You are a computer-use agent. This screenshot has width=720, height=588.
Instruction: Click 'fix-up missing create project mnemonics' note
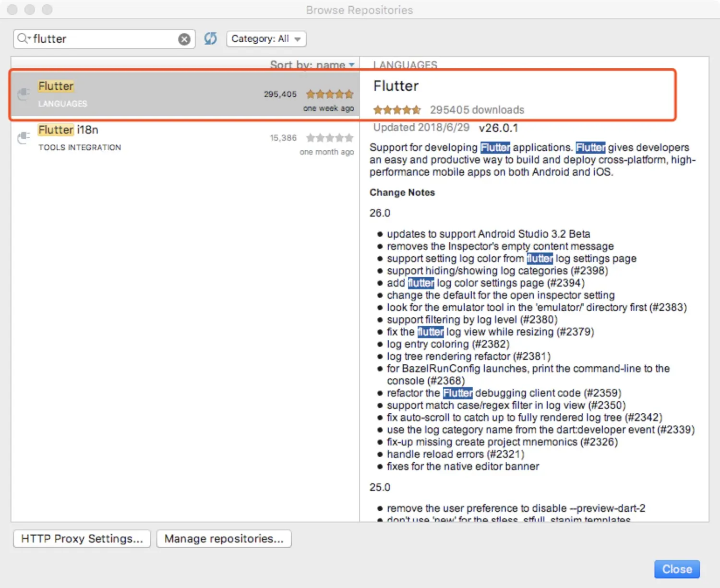[x=503, y=442]
